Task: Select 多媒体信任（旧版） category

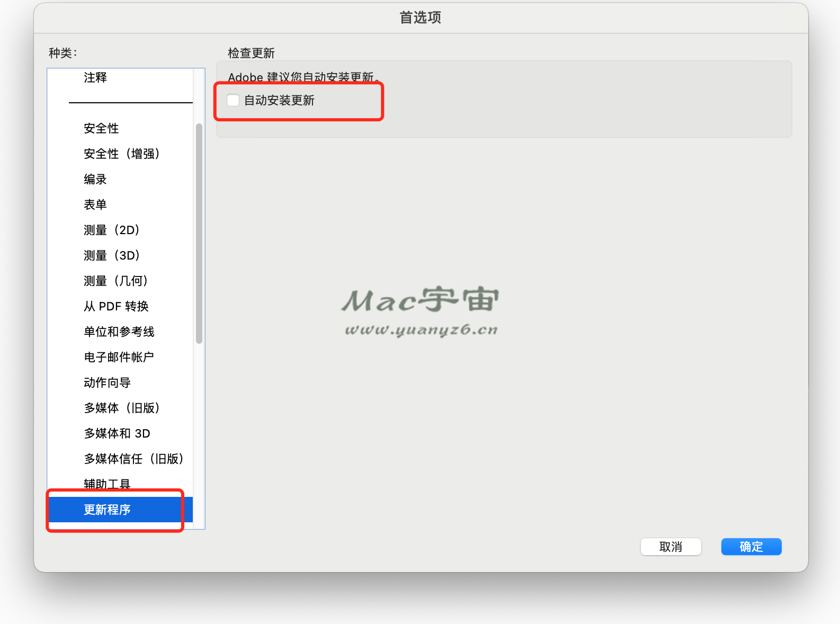Action: coord(133,459)
